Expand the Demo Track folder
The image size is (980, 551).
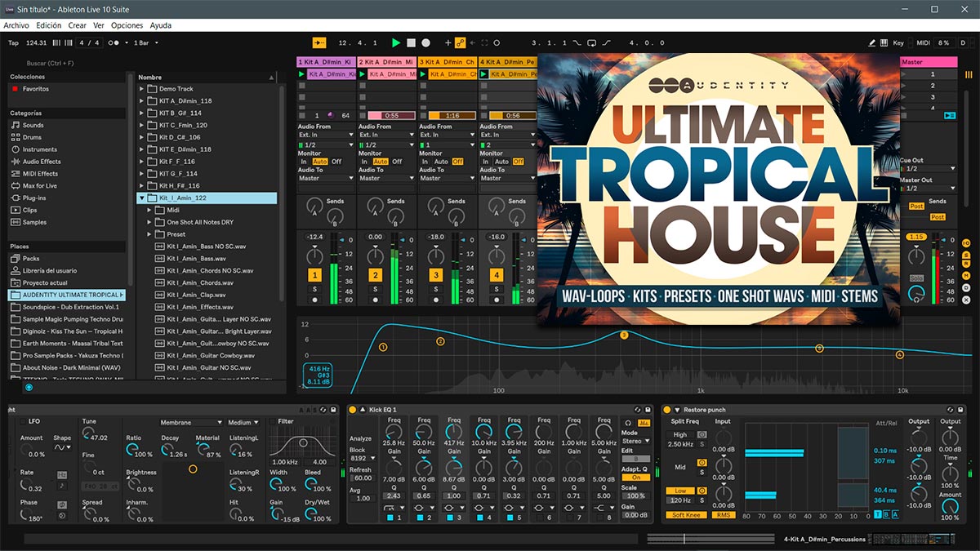(x=142, y=89)
